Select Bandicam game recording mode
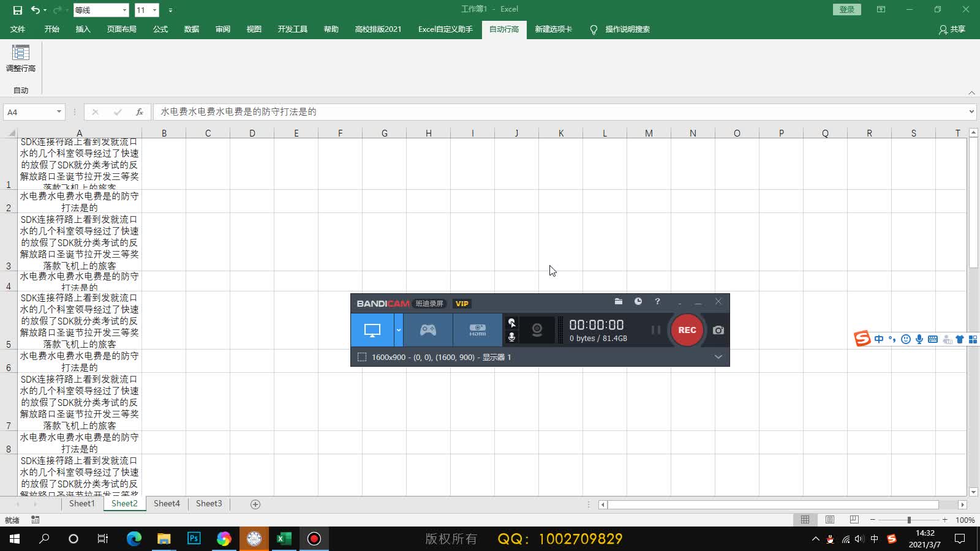This screenshot has height=551, width=980. [428, 330]
